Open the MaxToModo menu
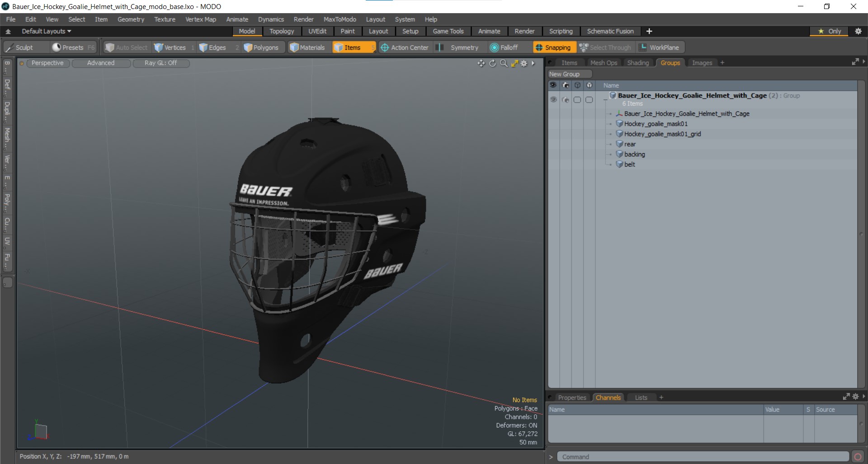868x464 pixels. point(340,19)
